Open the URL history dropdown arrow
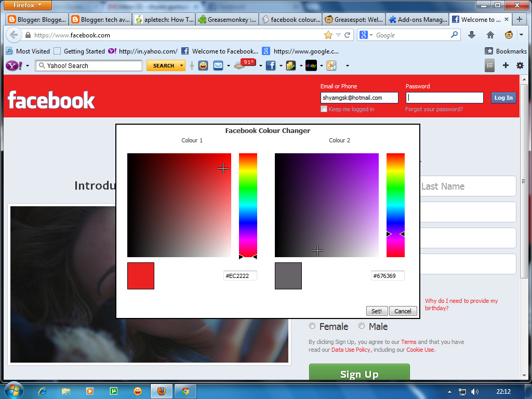This screenshot has width=532, height=399. [x=338, y=35]
